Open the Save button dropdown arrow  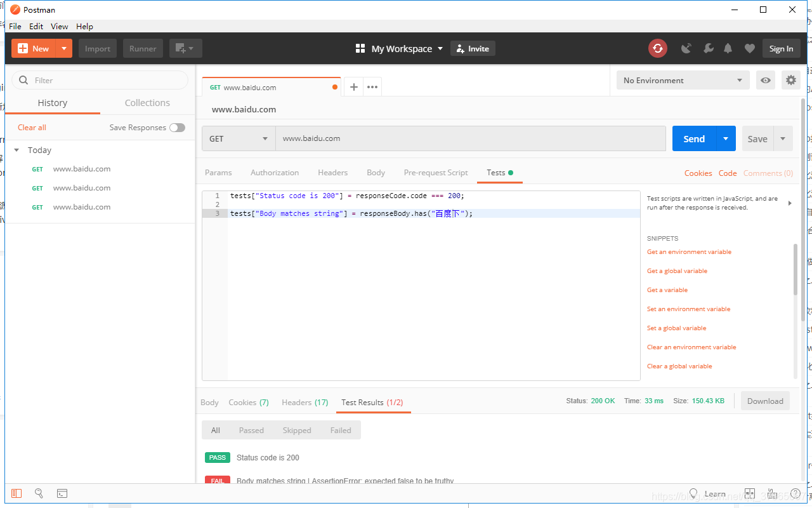click(x=783, y=138)
